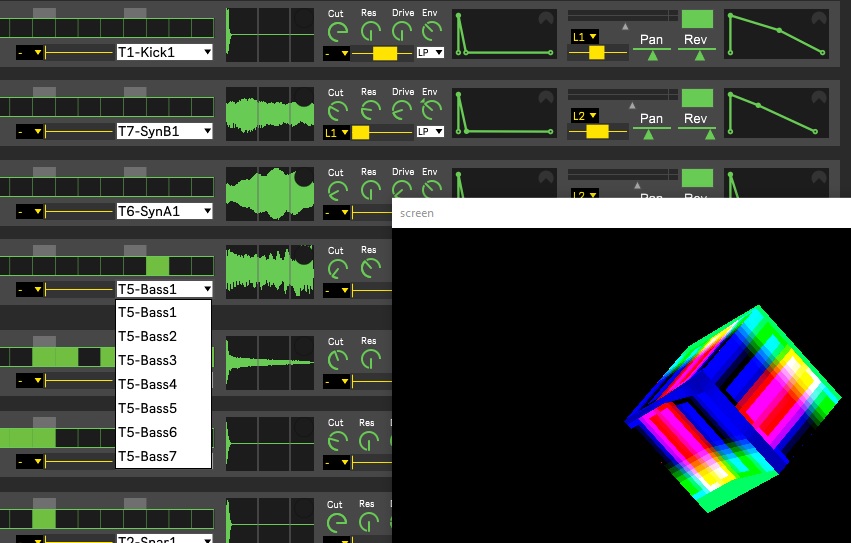Screen dimensions: 851x543
Task: Open the L1 dropdown beside Pan on T1-Kick1 track
Action: click(584, 37)
